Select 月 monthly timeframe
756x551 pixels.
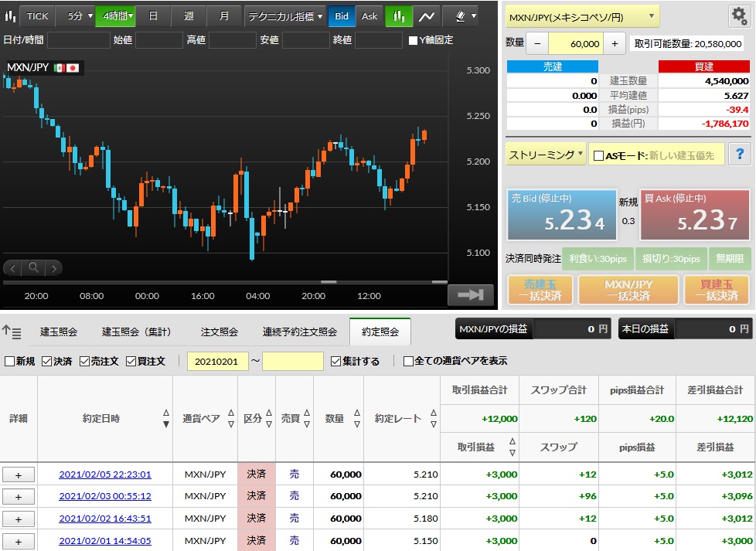[x=223, y=16]
